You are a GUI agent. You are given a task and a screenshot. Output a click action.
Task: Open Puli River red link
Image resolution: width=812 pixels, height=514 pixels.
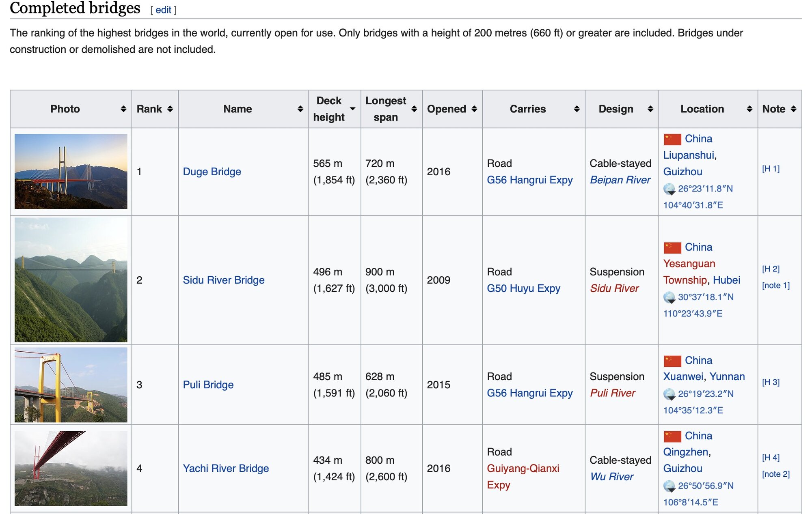pyautogui.click(x=613, y=393)
